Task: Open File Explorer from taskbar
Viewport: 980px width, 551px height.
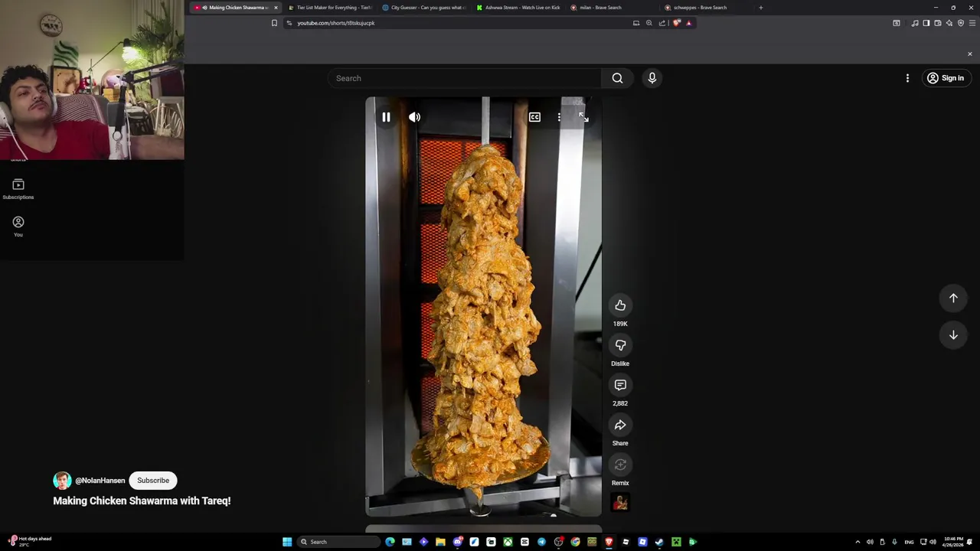Action: (x=440, y=542)
